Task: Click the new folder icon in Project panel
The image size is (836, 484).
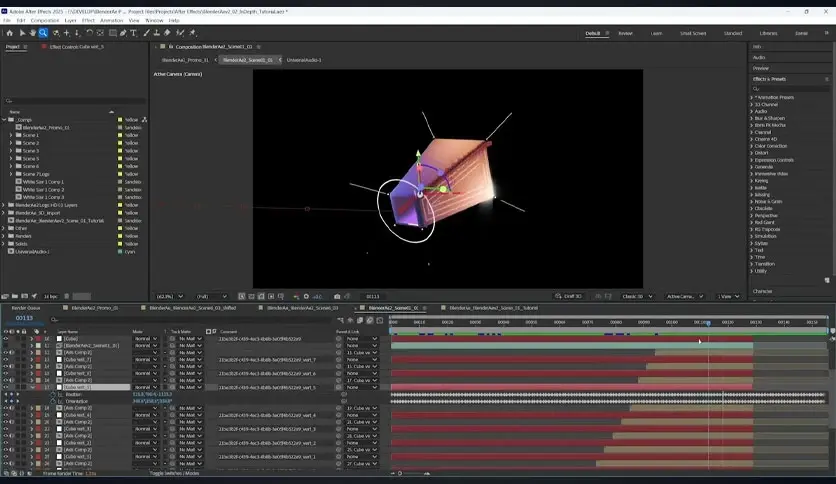Action: [15, 296]
